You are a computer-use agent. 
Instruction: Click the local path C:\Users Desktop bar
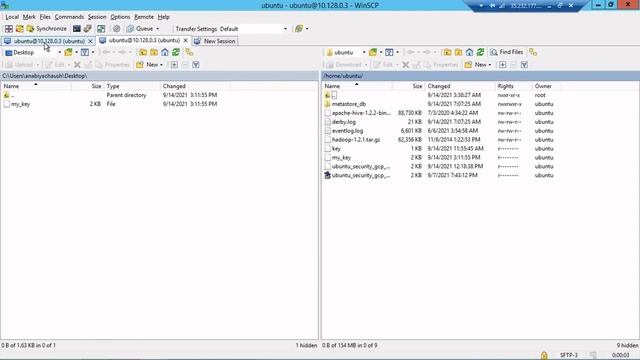click(159, 76)
